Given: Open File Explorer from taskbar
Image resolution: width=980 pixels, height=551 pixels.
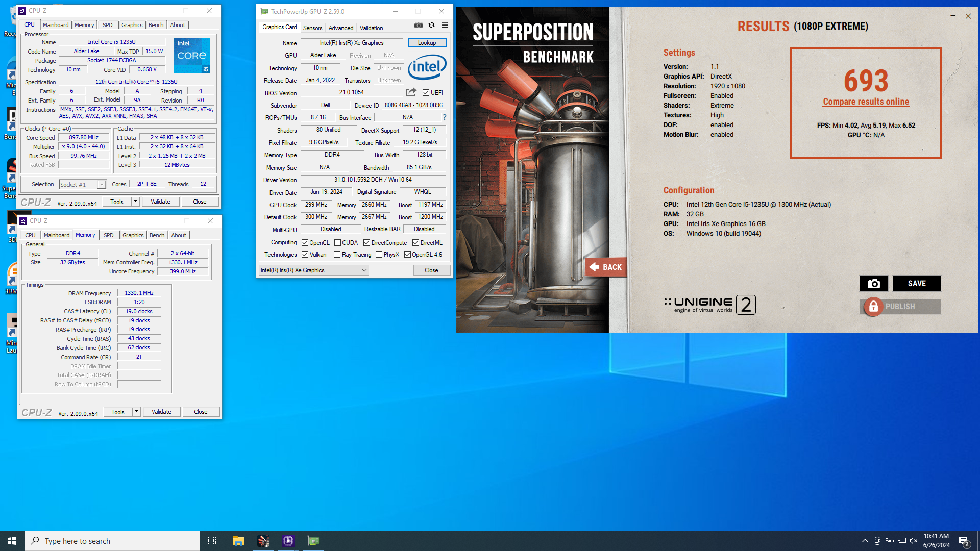Looking at the screenshot, I should click(238, 541).
